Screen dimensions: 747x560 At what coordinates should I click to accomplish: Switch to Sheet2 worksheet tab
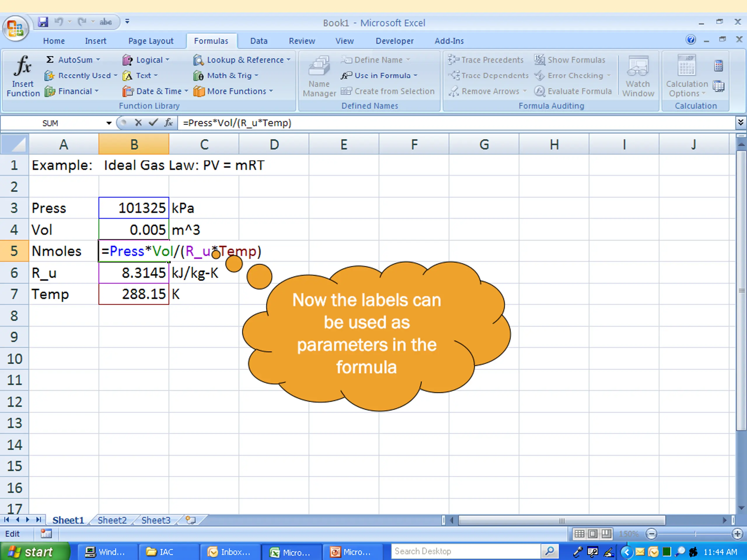112,520
